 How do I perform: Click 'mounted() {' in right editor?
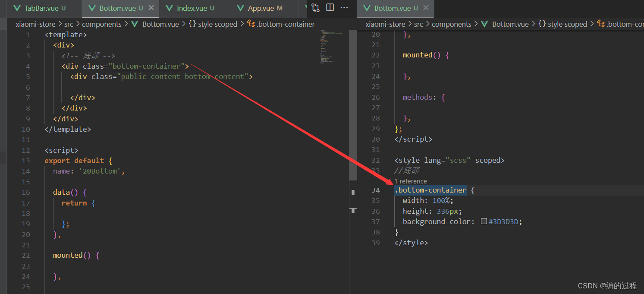pyautogui.click(x=426, y=55)
